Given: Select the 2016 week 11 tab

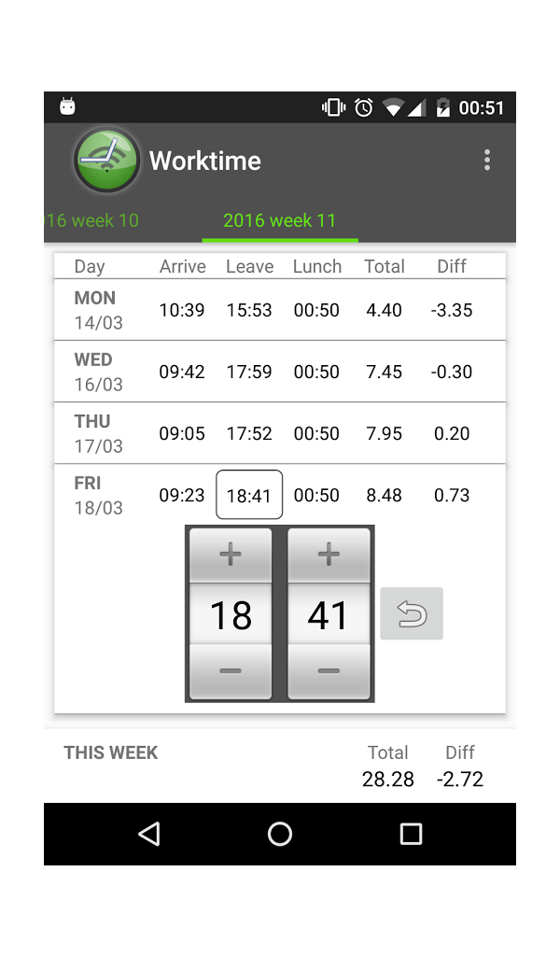Looking at the screenshot, I should [x=279, y=220].
